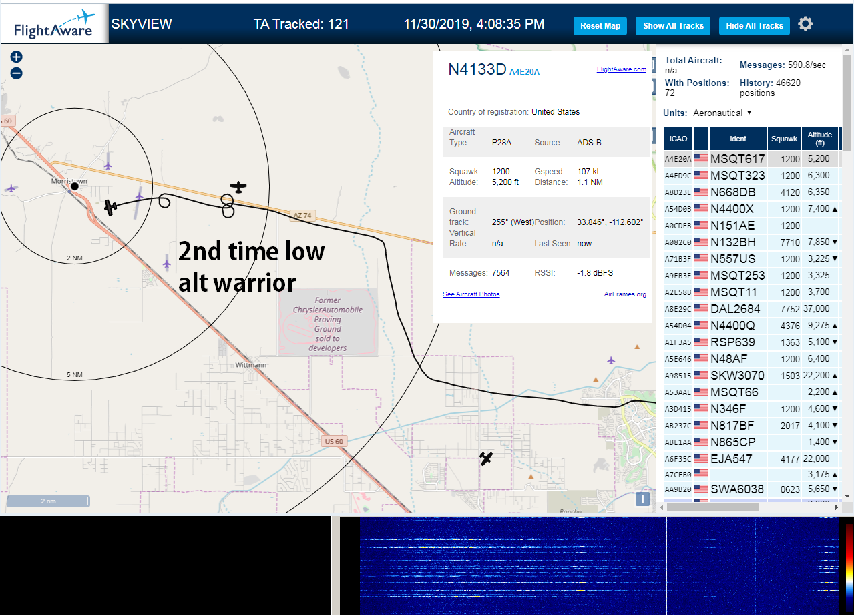Select the SWA6038 row
This screenshot has width=854, height=616.
tap(752, 489)
